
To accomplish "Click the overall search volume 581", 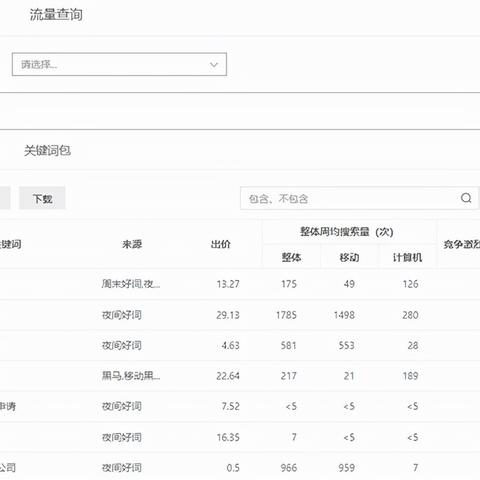I will coord(289,345).
